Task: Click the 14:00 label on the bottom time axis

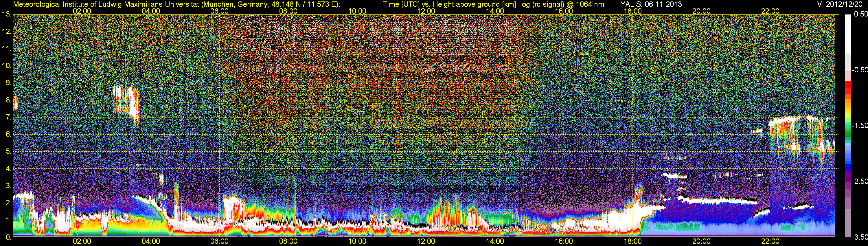Action: (x=495, y=242)
